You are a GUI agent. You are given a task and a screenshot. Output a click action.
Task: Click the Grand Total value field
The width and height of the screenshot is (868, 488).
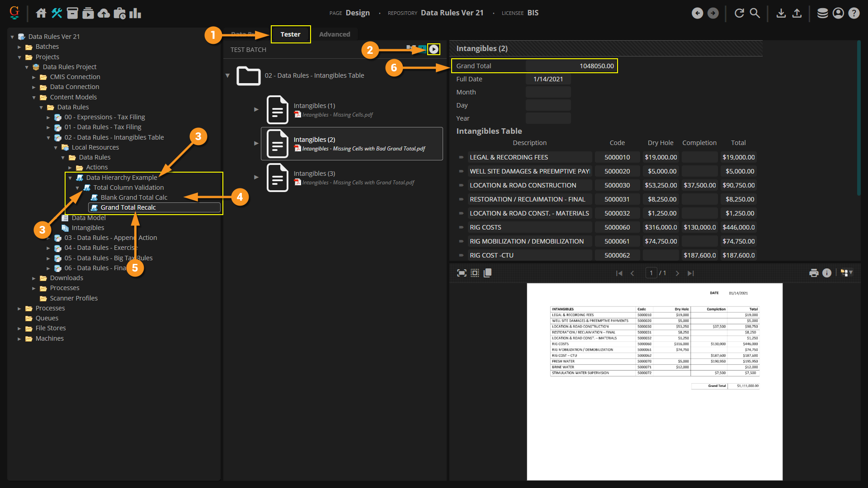point(571,66)
